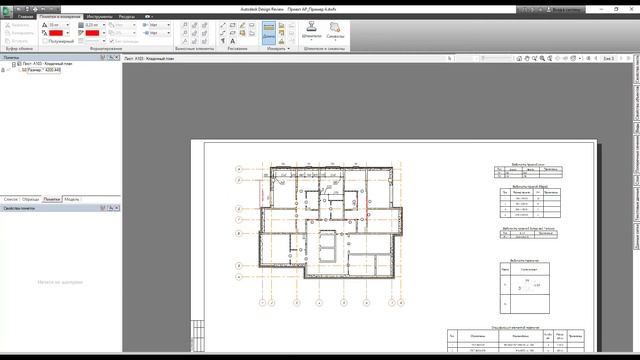Image resolution: width=640 pixels, height=360 pixels.
Task: Switch to the Главная ribbon tab
Action: 25,17
